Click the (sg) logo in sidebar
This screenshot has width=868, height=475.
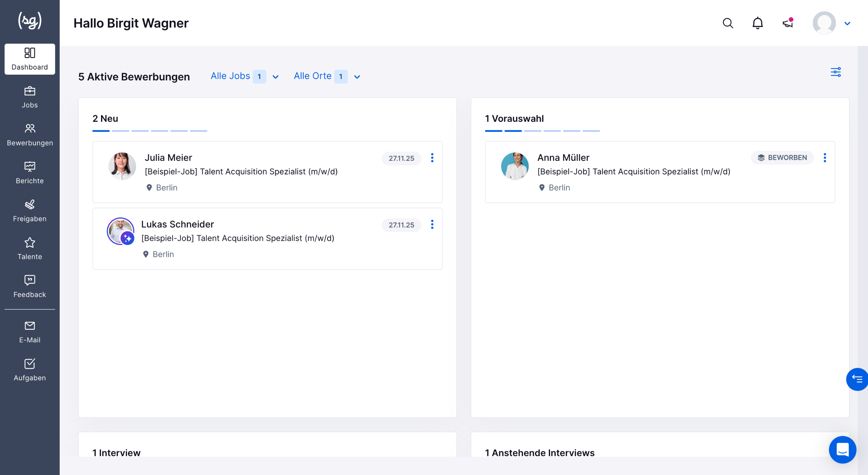coord(30,21)
